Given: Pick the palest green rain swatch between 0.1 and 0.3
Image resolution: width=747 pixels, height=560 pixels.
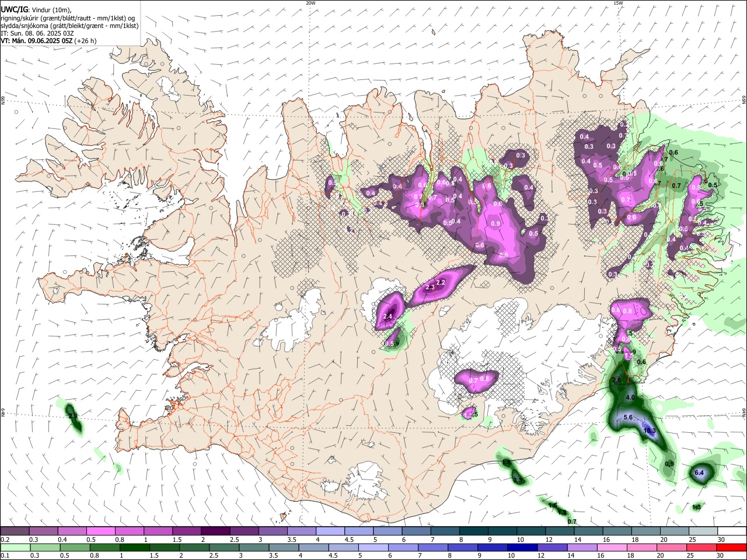Looking at the screenshot, I should point(15,548).
